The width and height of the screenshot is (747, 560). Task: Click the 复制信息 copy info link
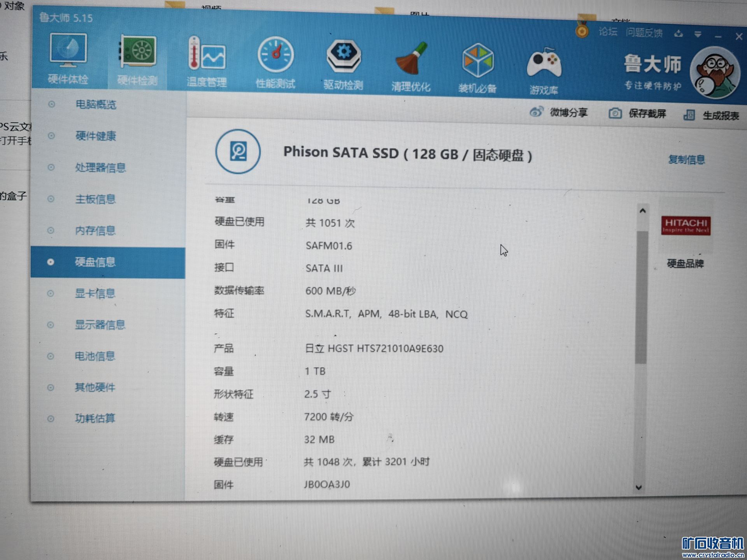[687, 159]
